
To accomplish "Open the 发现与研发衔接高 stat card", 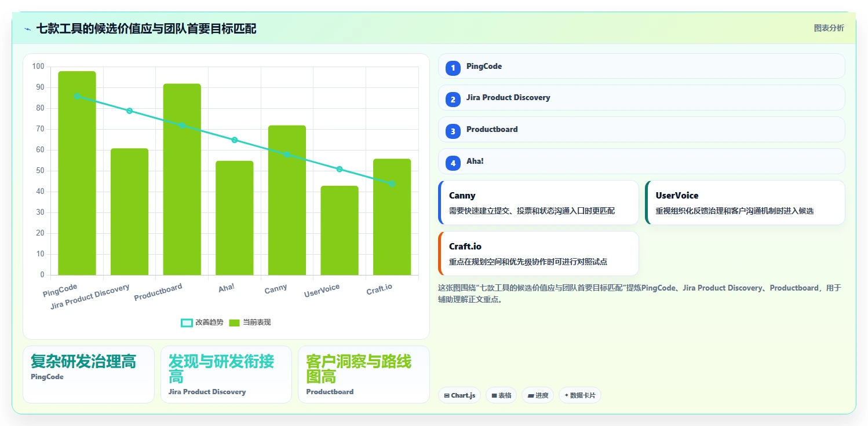I will 226,374.
